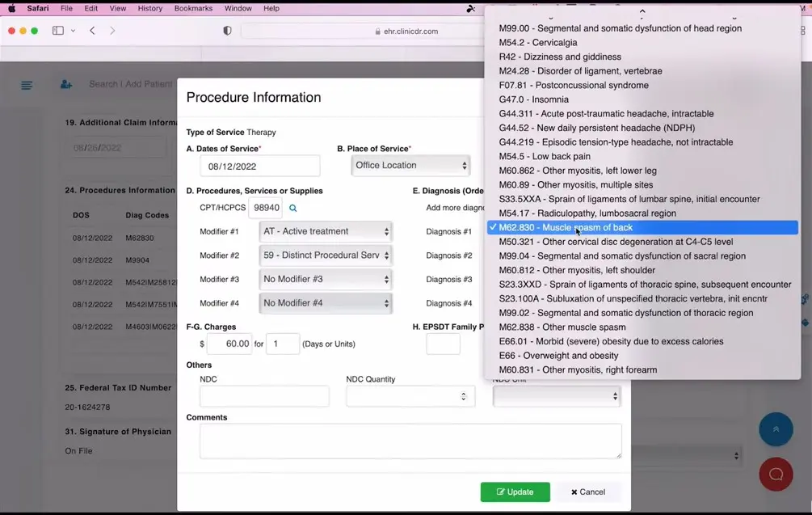This screenshot has width=812, height=515.
Task: Click the shield privacy icon in Safari toolbar
Action: [x=227, y=30]
